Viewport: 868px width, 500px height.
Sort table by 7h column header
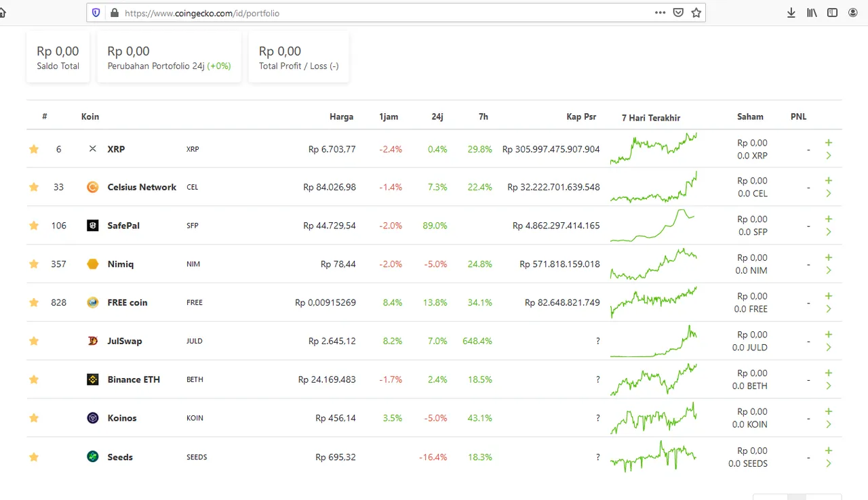pyautogui.click(x=483, y=117)
